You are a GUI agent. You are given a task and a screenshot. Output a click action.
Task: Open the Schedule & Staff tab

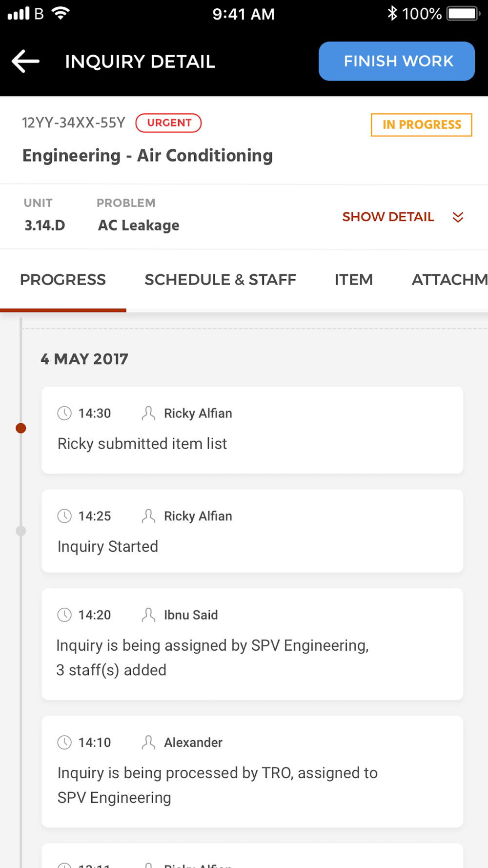(220, 280)
